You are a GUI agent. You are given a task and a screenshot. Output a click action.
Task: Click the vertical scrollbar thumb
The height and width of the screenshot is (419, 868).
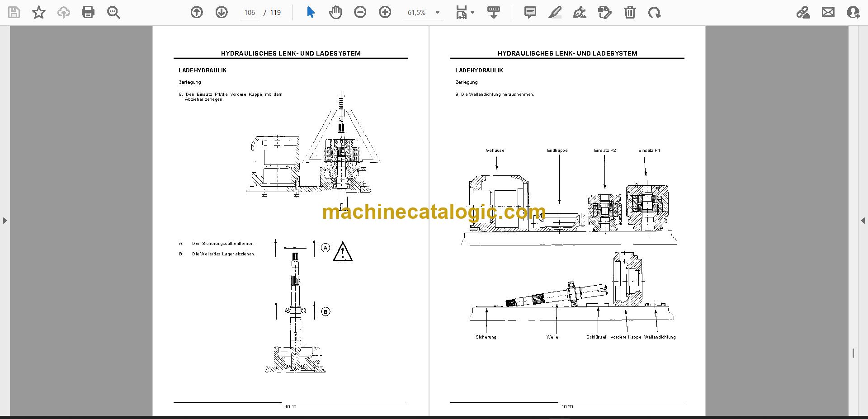[x=853, y=353]
